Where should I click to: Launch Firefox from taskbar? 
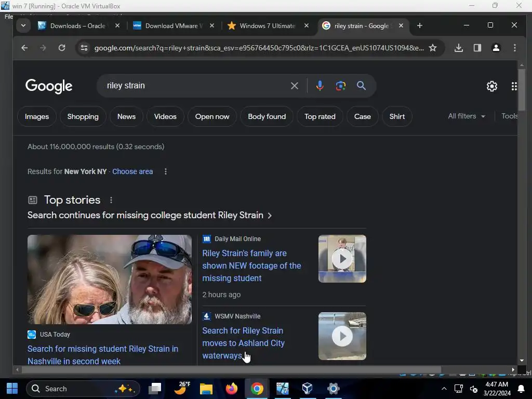[x=231, y=389]
